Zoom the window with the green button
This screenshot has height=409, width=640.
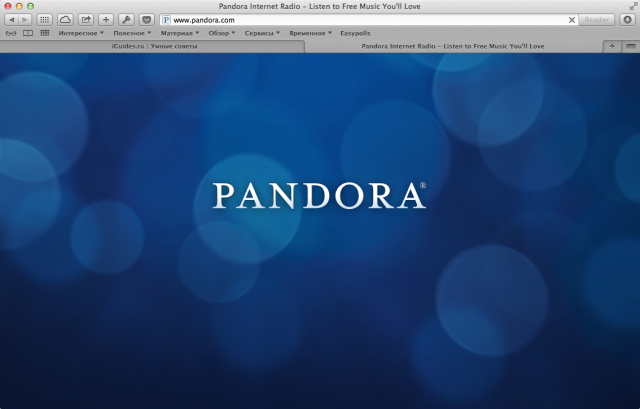(30, 6)
